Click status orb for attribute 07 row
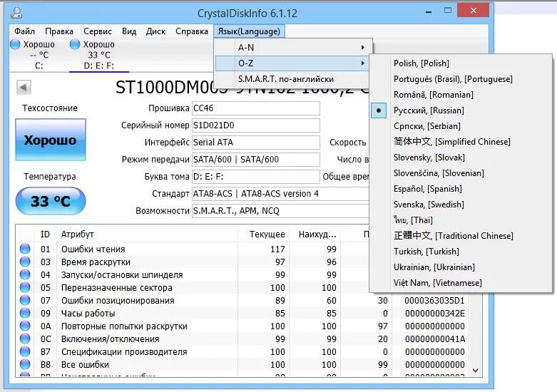The width and height of the screenshot is (557, 392). click(x=25, y=300)
